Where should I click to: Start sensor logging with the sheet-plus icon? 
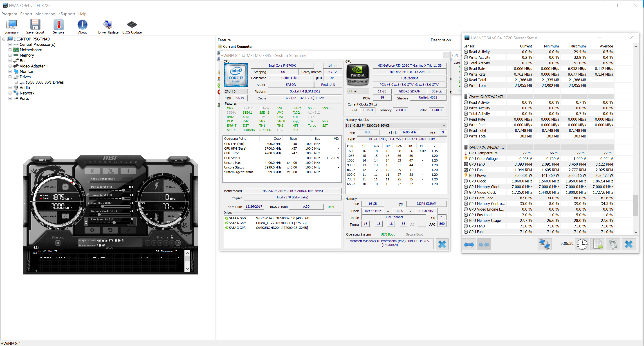point(597,245)
